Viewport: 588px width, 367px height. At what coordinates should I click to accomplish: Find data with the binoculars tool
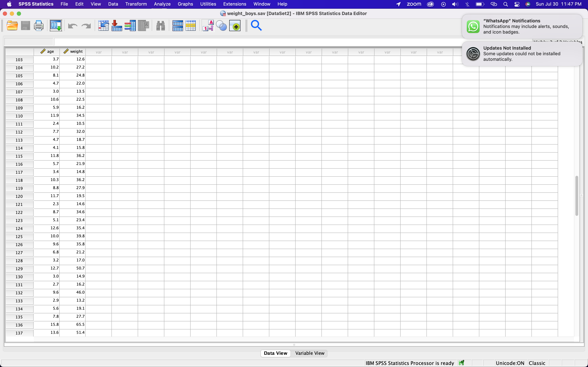click(x=160, y=26)
